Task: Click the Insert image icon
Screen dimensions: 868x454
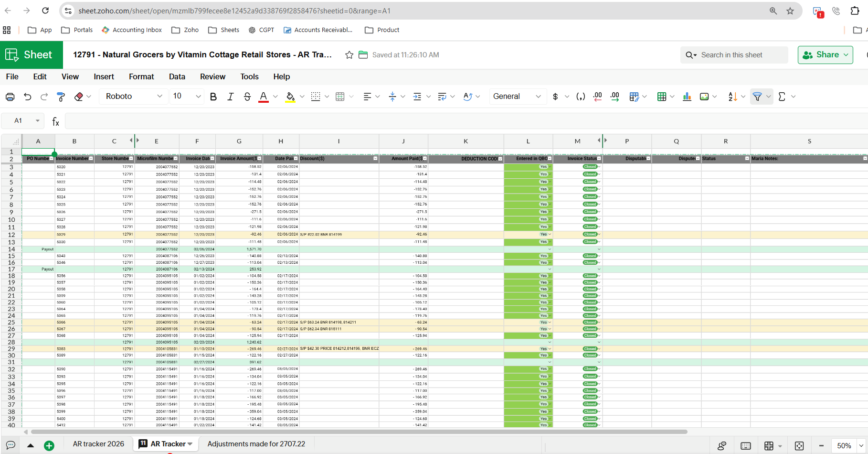Action: point(704,97)
